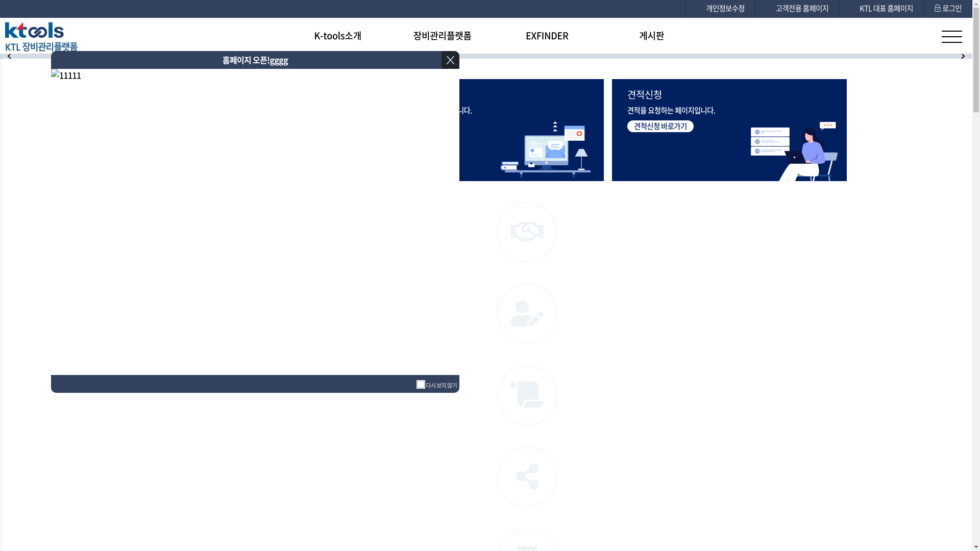Close the homepage open popup
The height and width of the screenshot is (551, 980).
pyautogui.click(x=450, y=60)
